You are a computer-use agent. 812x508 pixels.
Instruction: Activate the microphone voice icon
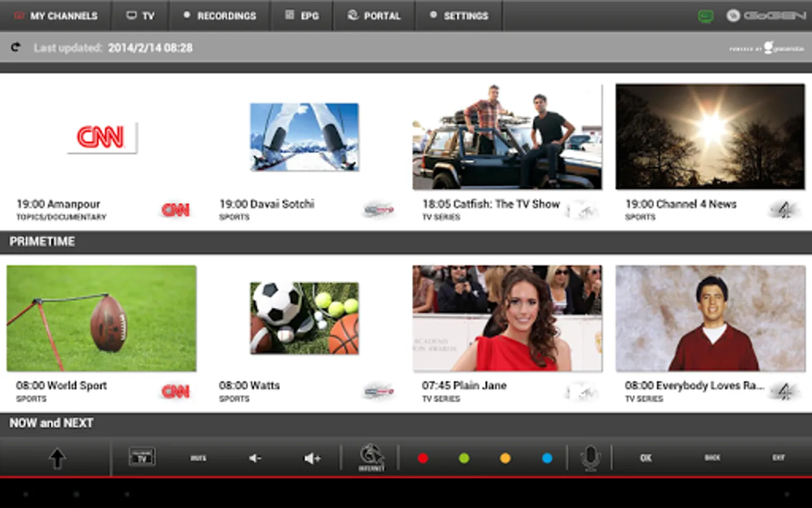pos(590,458)
